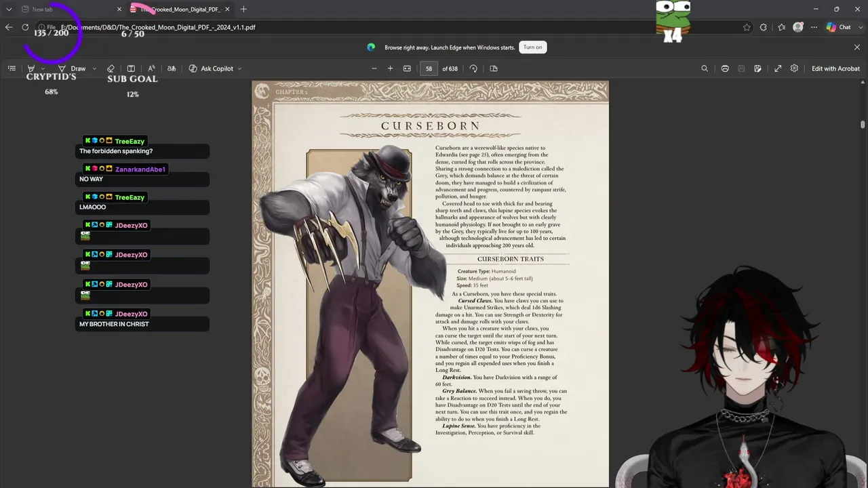Click Edit with Acrobat
The image size is (868, 488).
(835, 68)
